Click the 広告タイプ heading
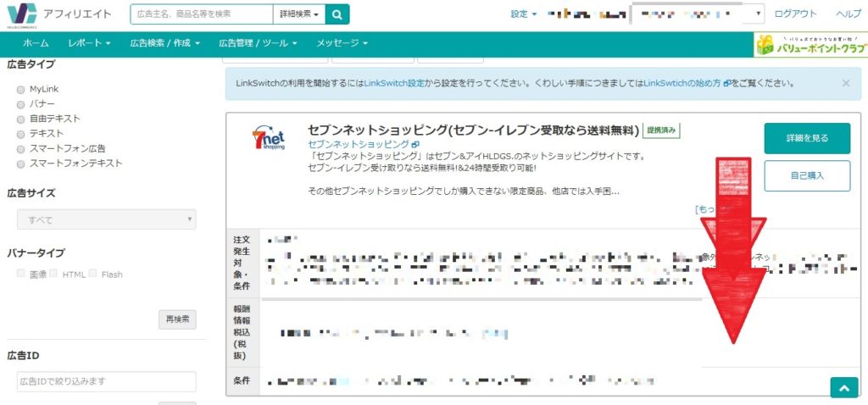 31,64
